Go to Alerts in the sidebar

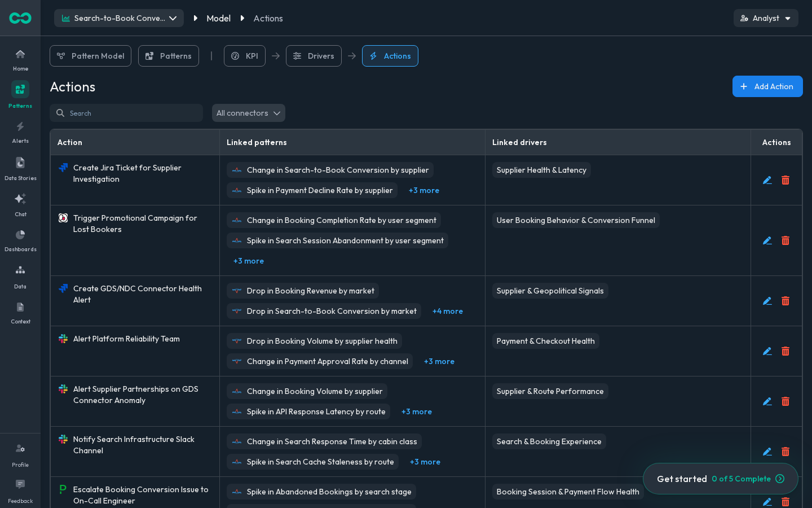tap(20, 132)
